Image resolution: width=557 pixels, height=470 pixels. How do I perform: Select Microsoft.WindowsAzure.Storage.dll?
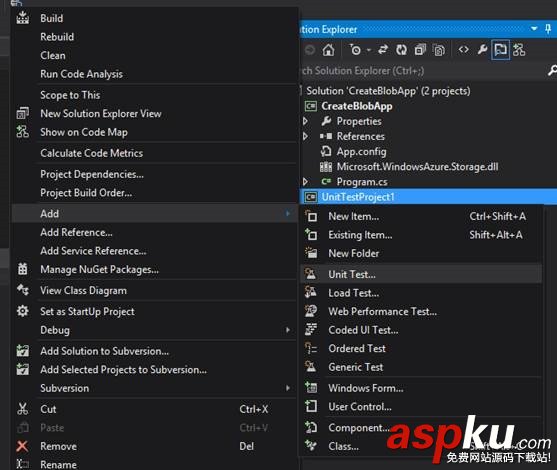(417, 167)
